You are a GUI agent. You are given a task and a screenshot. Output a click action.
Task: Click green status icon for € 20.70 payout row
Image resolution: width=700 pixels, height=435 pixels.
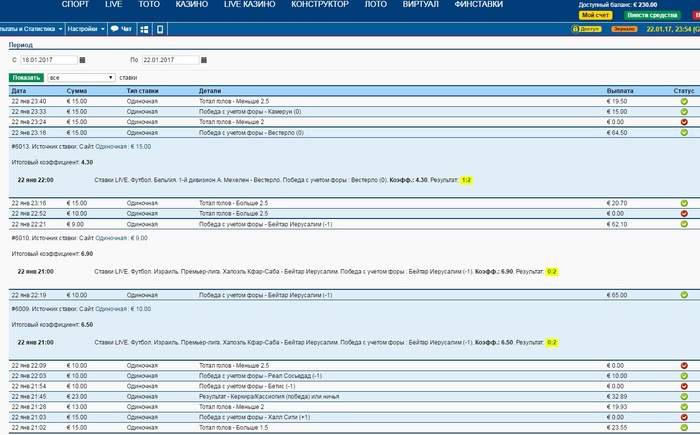tap(684, 203)
